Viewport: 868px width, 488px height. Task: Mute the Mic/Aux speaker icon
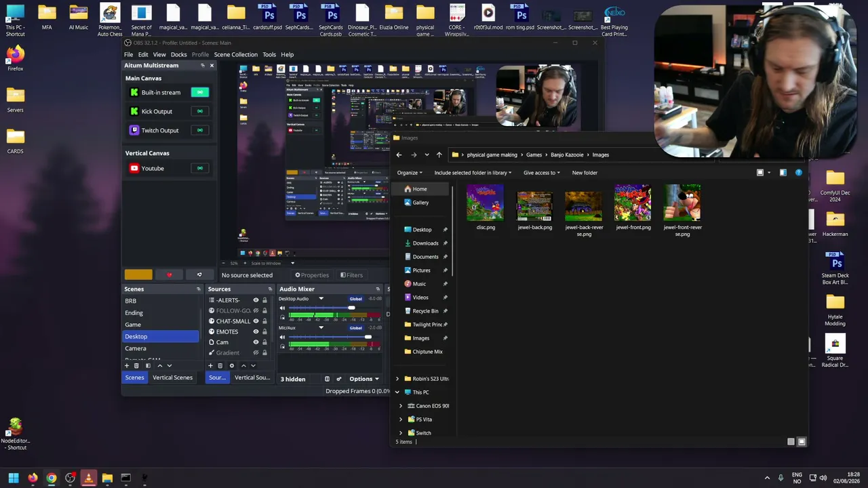(x=283, y=337)
